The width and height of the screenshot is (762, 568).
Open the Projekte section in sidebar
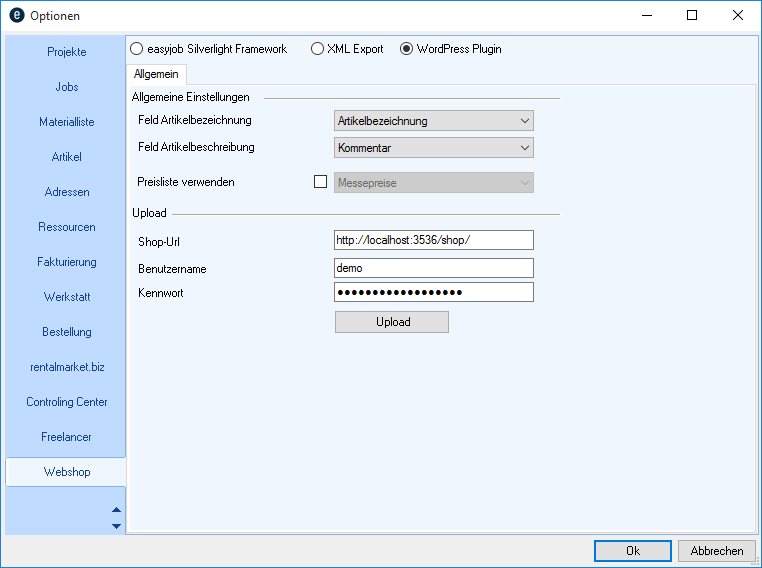pyautogui.click(x=67, y=52)
